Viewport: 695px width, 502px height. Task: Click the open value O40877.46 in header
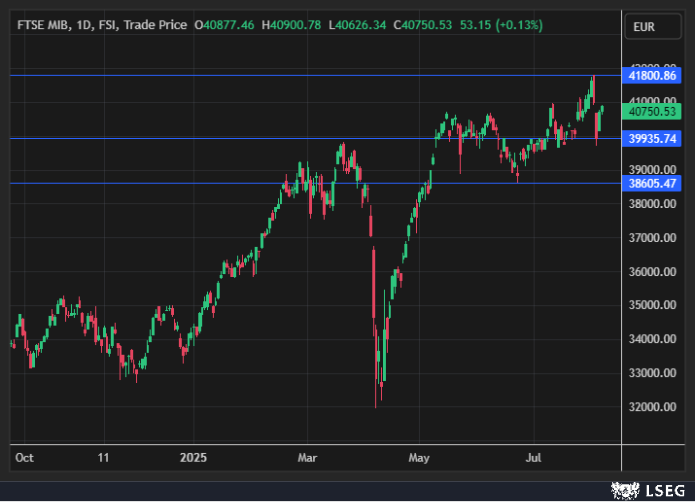226,24
